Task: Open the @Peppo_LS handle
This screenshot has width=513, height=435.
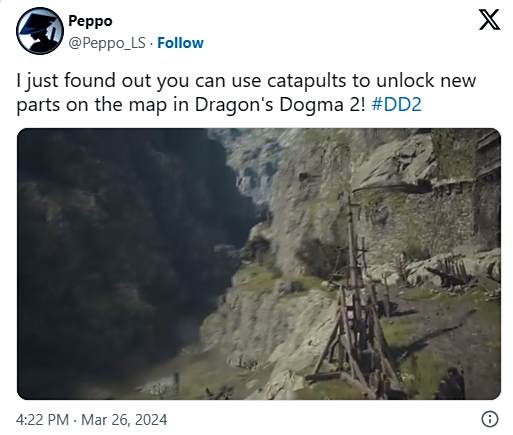Action: pyautogui.click(x=107, y=43)
